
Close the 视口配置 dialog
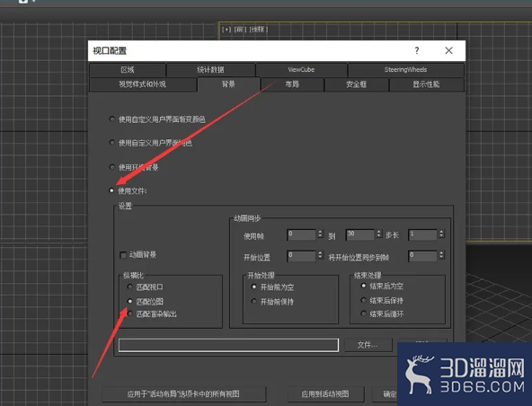tap(449, 50)
